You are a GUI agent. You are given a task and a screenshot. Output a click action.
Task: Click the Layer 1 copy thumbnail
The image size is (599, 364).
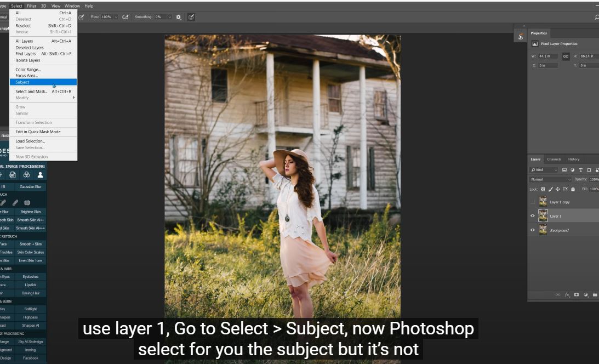point(543,202)
